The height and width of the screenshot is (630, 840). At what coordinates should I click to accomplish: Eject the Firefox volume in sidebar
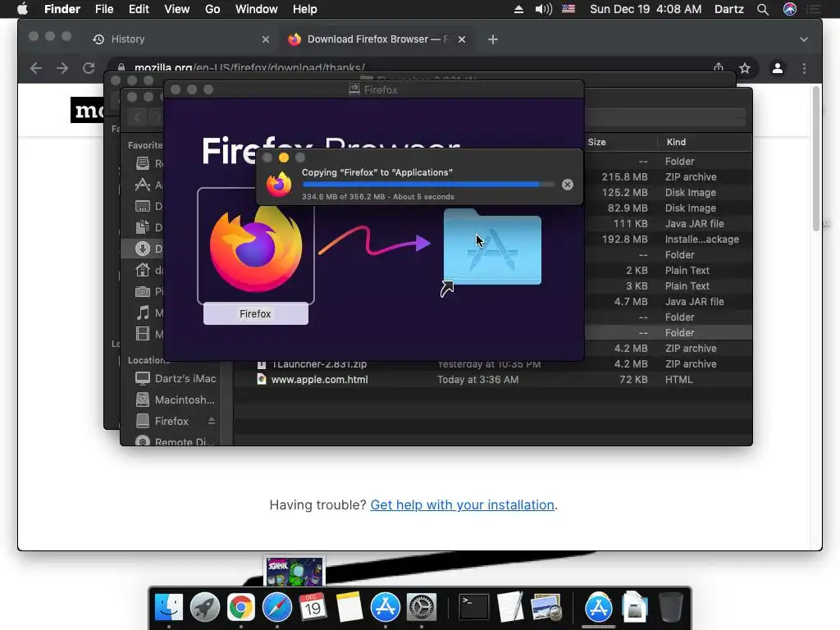(212, 421)
